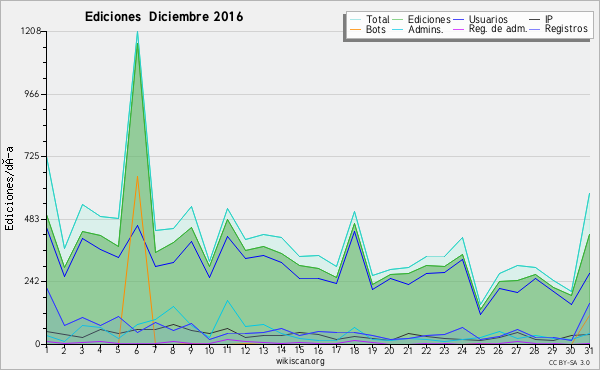Click the "966" y-axis value
This screenshot has width=600, height=370.
(x=32, y=94)
